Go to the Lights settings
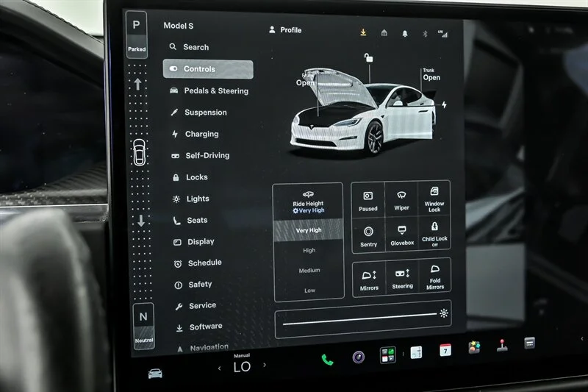The height and width of the screenshot is (392, 588). 191,199
